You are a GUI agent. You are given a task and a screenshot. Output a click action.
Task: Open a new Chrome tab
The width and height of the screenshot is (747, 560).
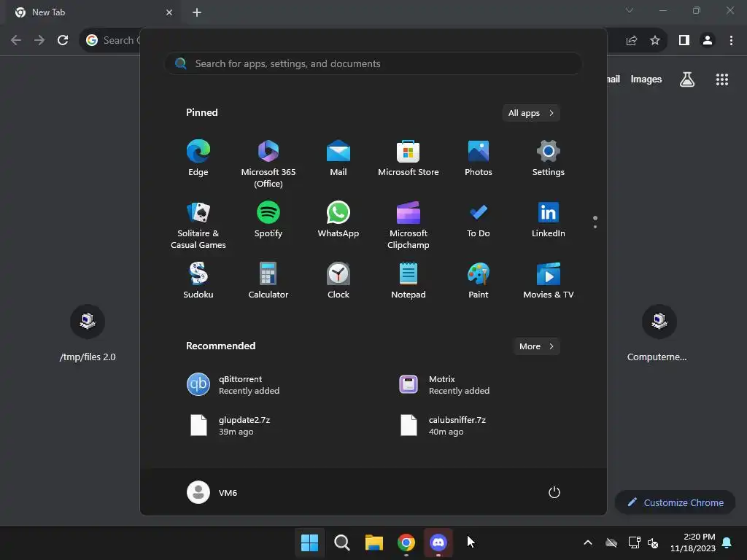coord(197,12)
